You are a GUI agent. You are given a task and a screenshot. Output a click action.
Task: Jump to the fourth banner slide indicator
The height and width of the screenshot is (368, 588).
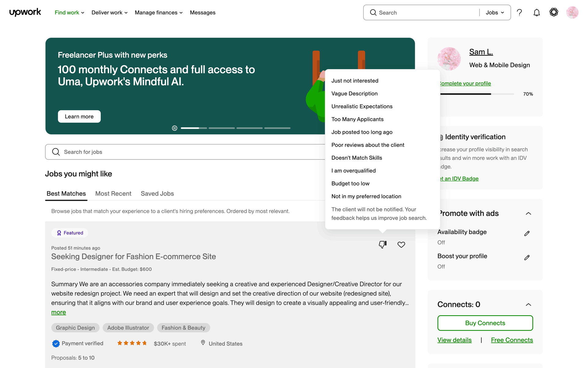coord(277,128)
